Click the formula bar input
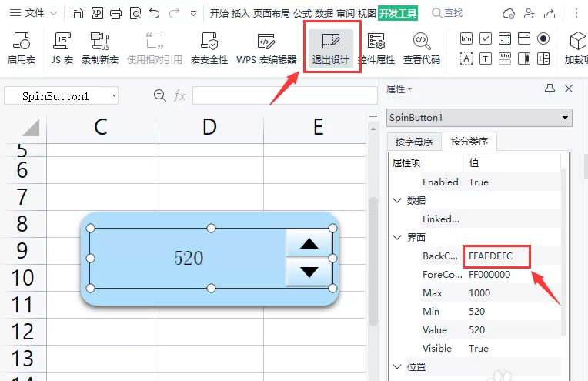 pyautogui.click(x=285, y=95)
